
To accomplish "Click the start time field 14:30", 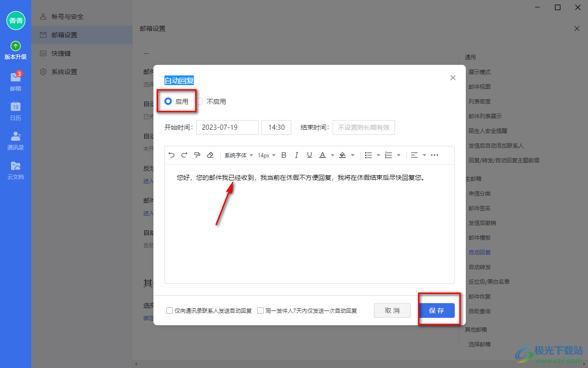I will click(x=276, y=127).
